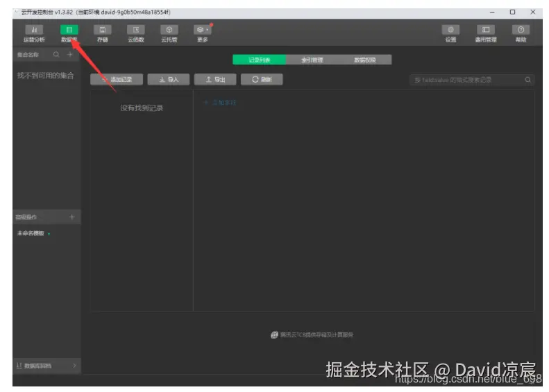The height and width of the screenshot is (392, 549).
Task: Add an advanced operation template via plus
Action: pos(71,217)
